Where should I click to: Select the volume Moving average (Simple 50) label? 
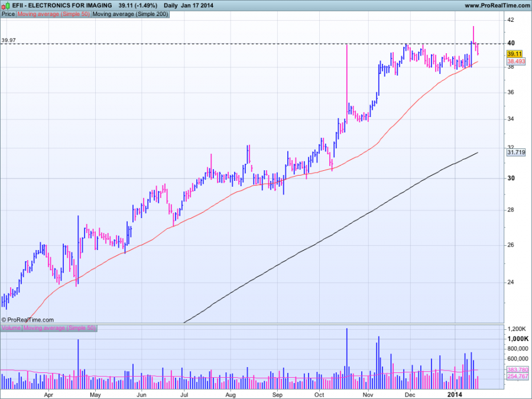[59, 328]
